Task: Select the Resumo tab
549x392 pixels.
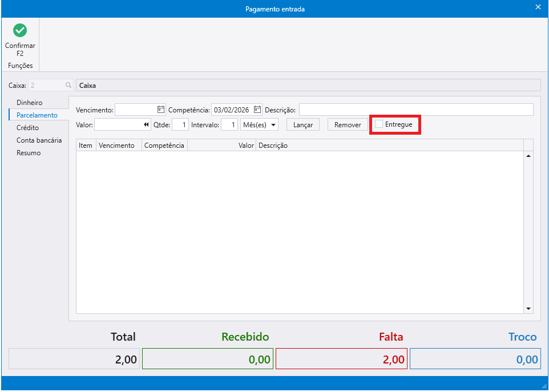Action: tap(29, 153)
